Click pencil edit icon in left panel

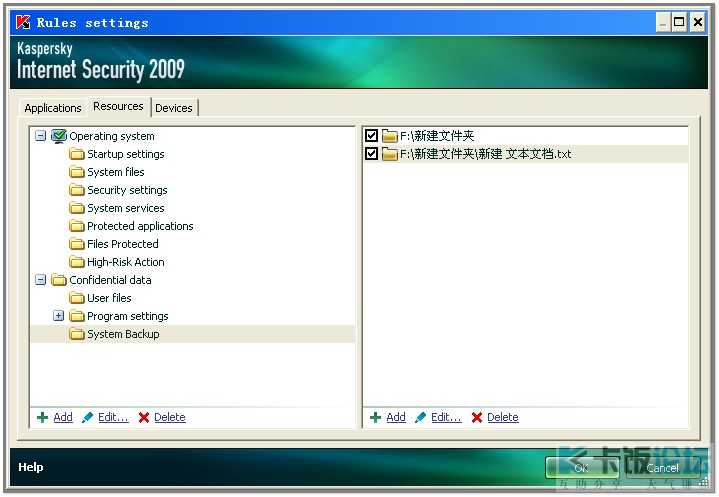click(x=87, y=417)
